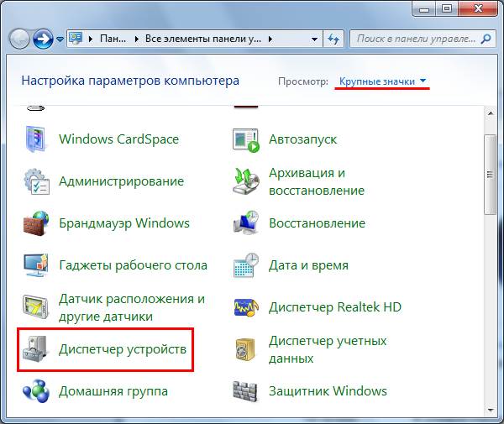The height and width of the screenshot is (424, 504).
Task: Click the Диспетчер Realtek HD icon
Action: point(247,307)
